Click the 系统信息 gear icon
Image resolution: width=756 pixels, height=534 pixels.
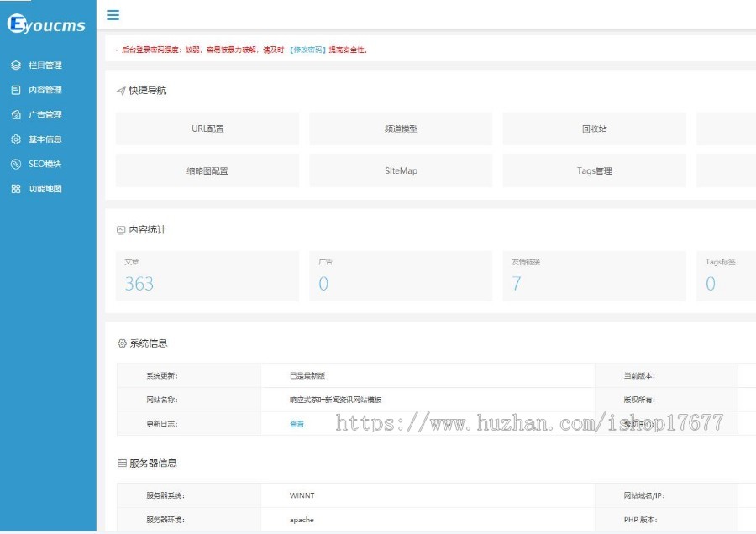[122, 343]
